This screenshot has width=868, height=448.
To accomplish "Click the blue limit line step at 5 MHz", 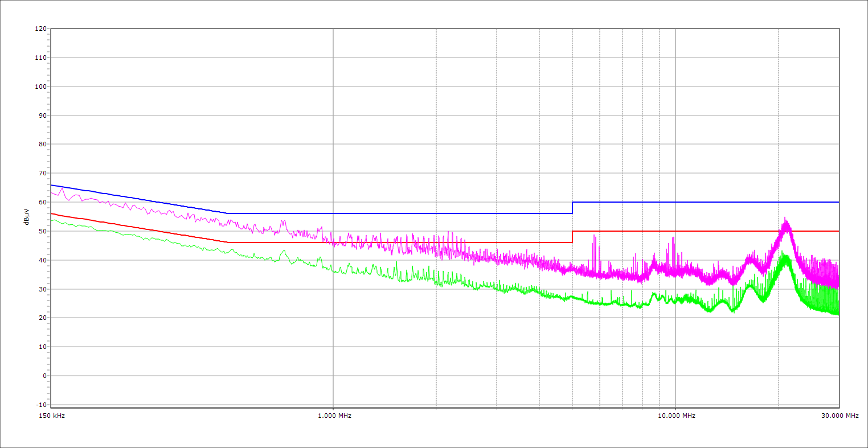I will tap(572, 208).
